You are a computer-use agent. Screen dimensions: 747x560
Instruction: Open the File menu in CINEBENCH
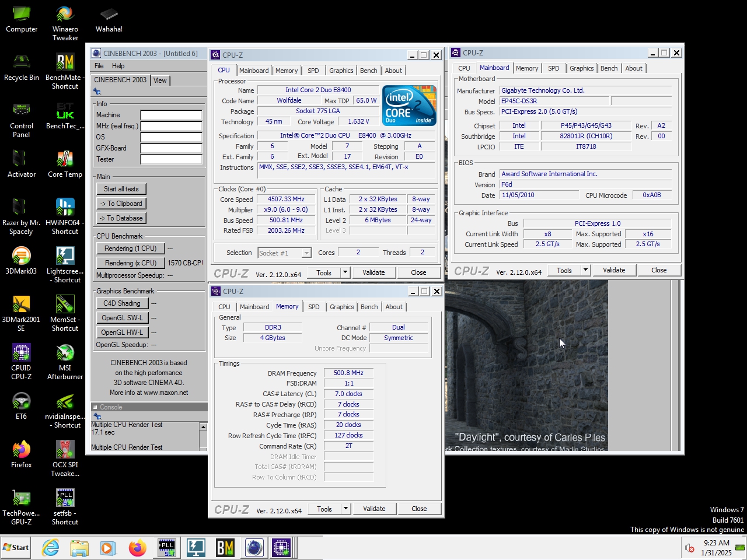pyautogui.click(x=99, y=66)
